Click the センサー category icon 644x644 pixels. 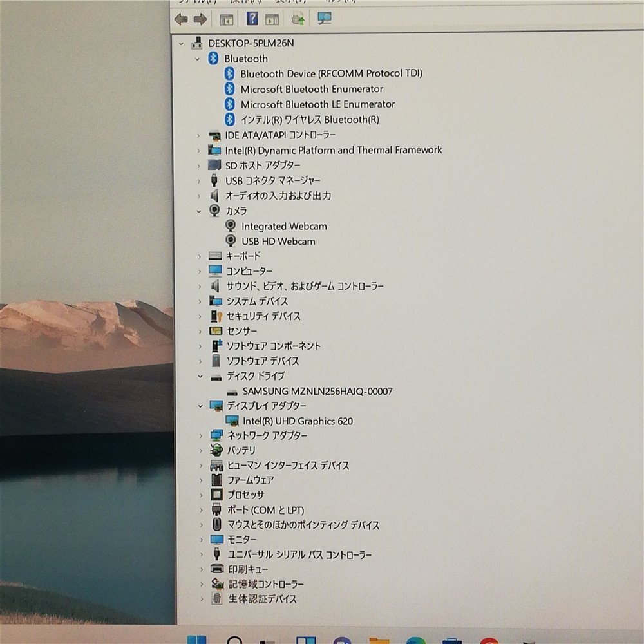(216, 330)
